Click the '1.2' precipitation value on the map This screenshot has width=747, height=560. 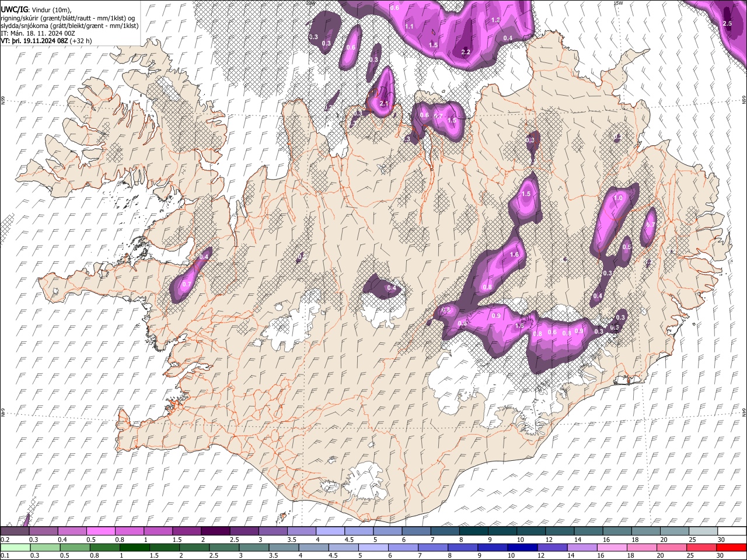(496, 20)
